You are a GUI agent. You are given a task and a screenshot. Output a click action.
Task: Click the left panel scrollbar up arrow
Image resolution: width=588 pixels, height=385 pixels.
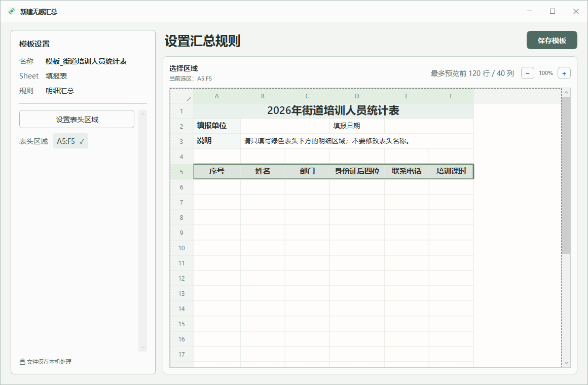142,114
